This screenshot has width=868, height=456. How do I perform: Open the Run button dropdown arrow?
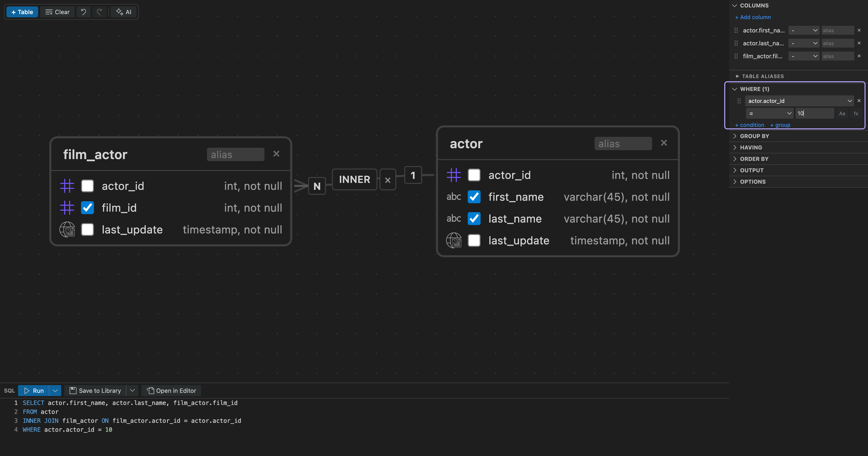click(x=55, y=391)
